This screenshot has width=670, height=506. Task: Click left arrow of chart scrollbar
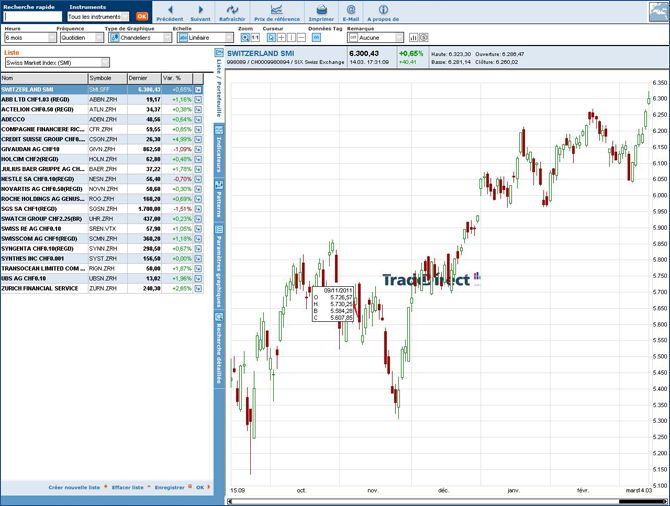(229, 501)
